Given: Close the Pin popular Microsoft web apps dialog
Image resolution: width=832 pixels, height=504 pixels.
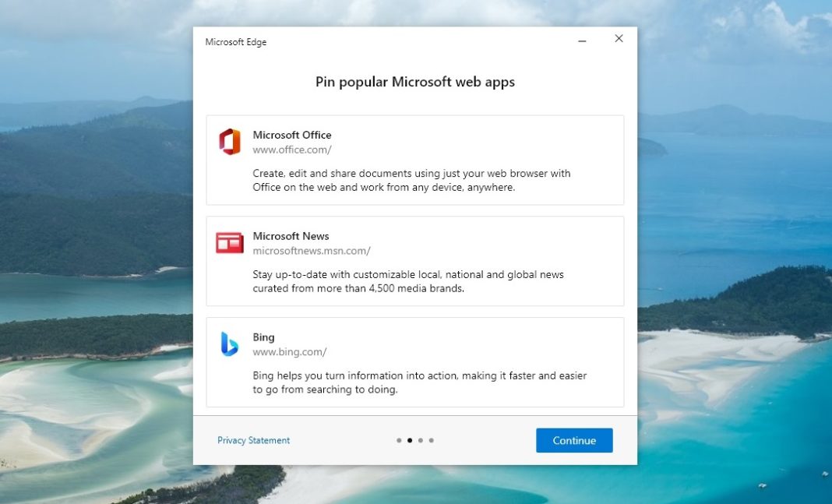Looking at the screenshot, I should pyautogui.click(x=619, y=38).
